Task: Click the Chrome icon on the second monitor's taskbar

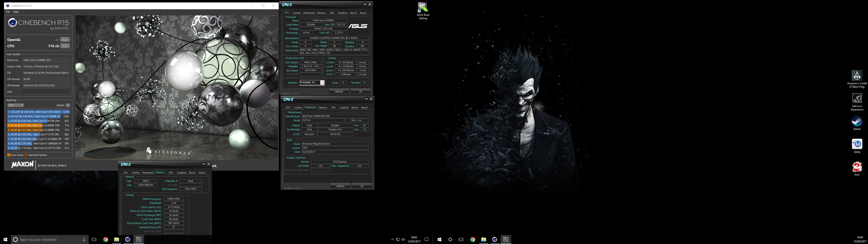Action: tap(472, 240)
